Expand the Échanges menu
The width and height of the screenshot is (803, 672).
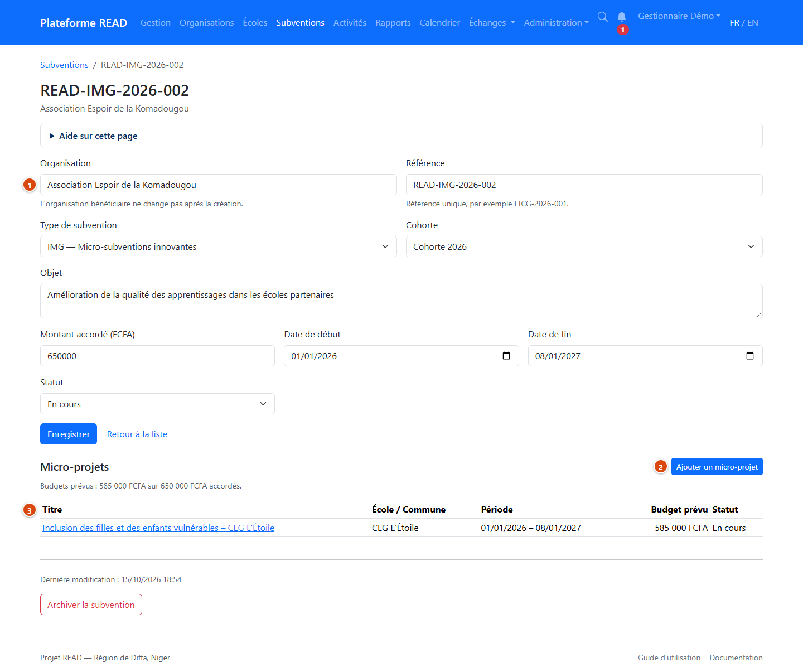coord(492,22)
